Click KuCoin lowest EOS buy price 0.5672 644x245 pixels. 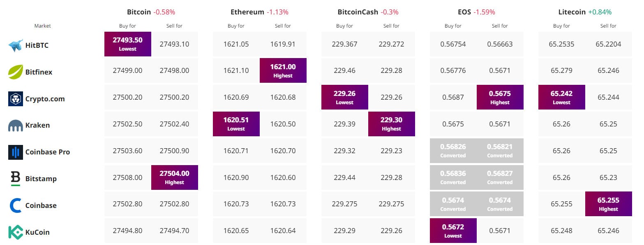pos(453,231)
